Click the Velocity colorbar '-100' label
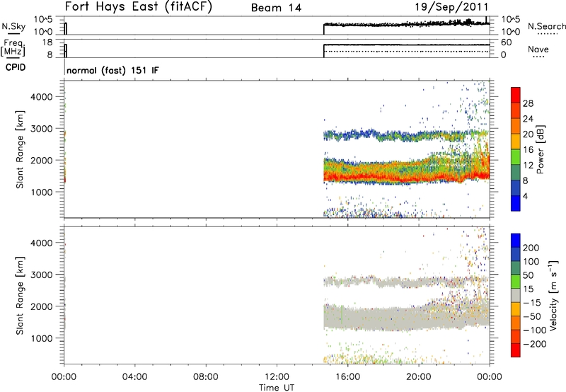This screenshot has width=566, height=392. pos(535,330)
